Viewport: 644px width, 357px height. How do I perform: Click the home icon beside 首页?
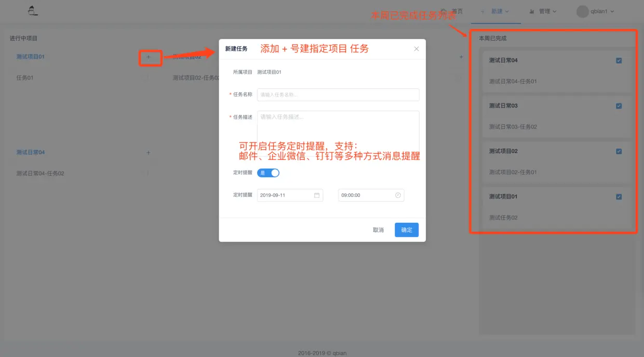[x=444, y=11]
